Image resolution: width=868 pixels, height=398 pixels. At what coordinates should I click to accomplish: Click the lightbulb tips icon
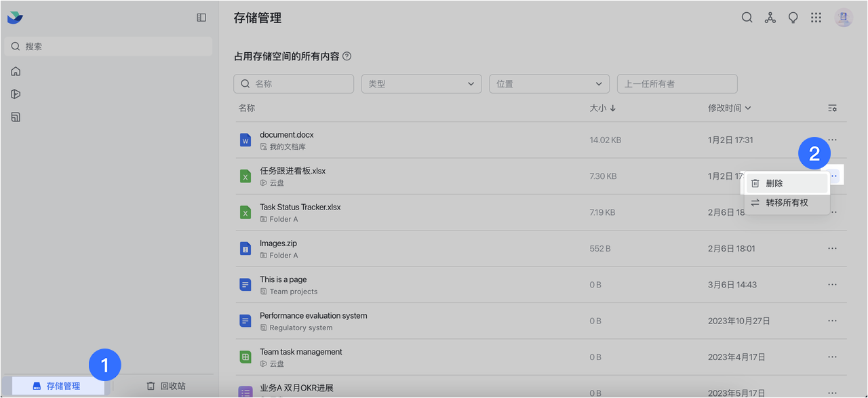793,18
